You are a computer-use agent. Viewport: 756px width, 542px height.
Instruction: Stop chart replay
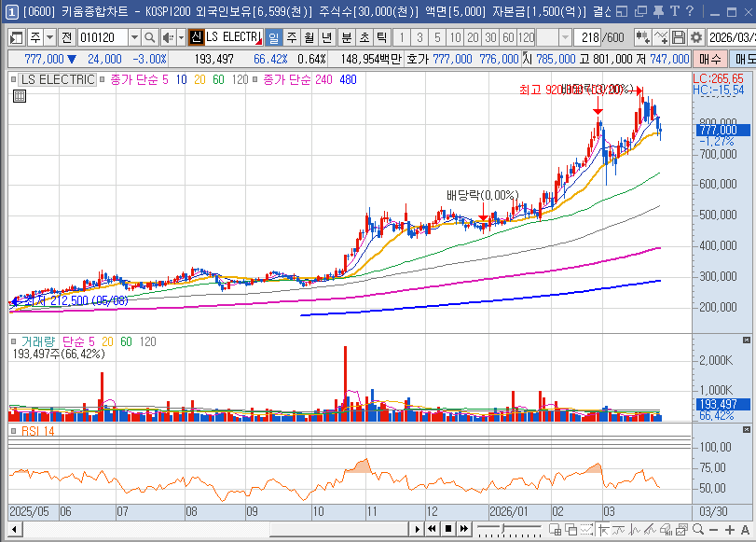pos(447,529)
